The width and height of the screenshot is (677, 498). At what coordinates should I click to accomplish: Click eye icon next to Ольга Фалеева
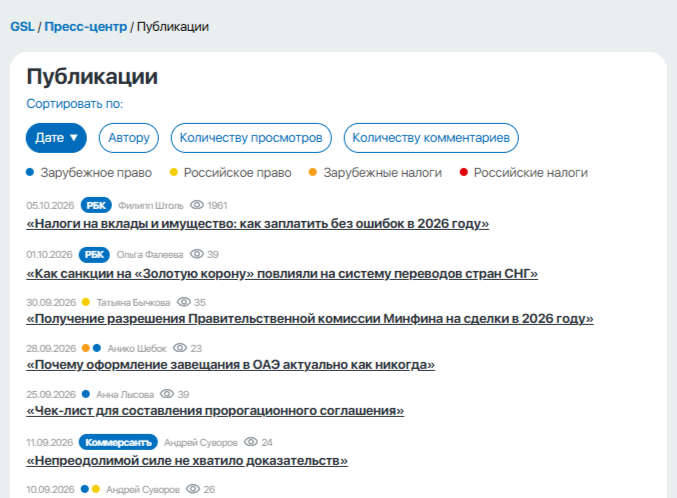click(x=197, y=254)
